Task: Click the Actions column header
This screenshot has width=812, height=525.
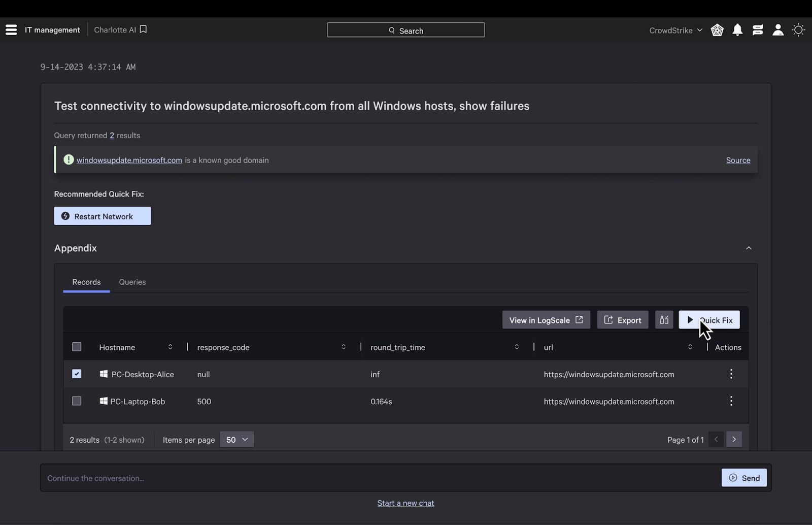Action: pyautogui.click(x=728, y=347)
